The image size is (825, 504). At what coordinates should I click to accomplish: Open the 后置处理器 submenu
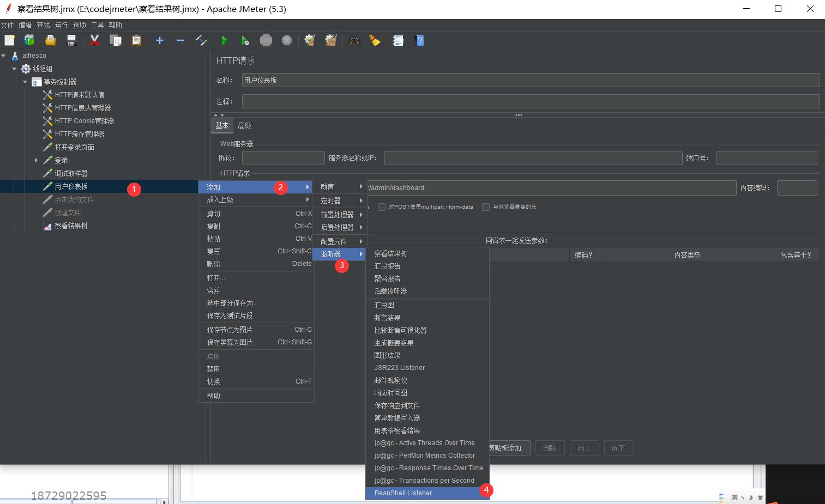click(x=340, y=227)
